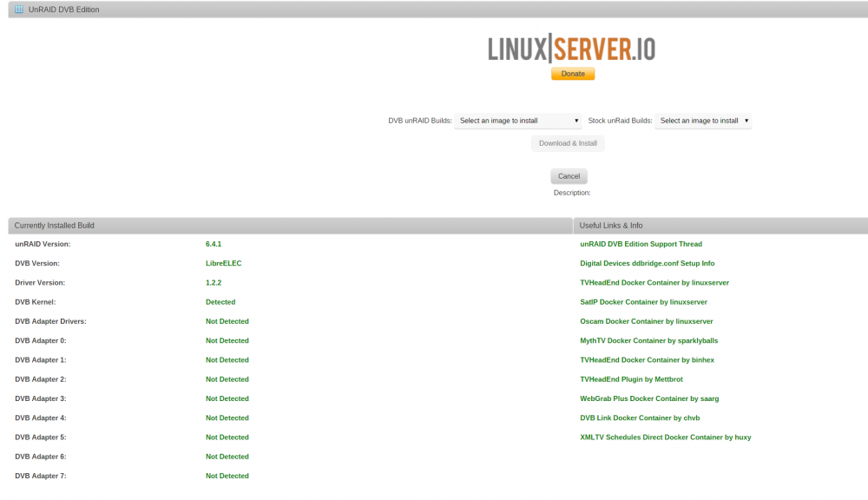Click the unRAID Version: label
This screenshot has width=868, height=500.
pos(43,244)
